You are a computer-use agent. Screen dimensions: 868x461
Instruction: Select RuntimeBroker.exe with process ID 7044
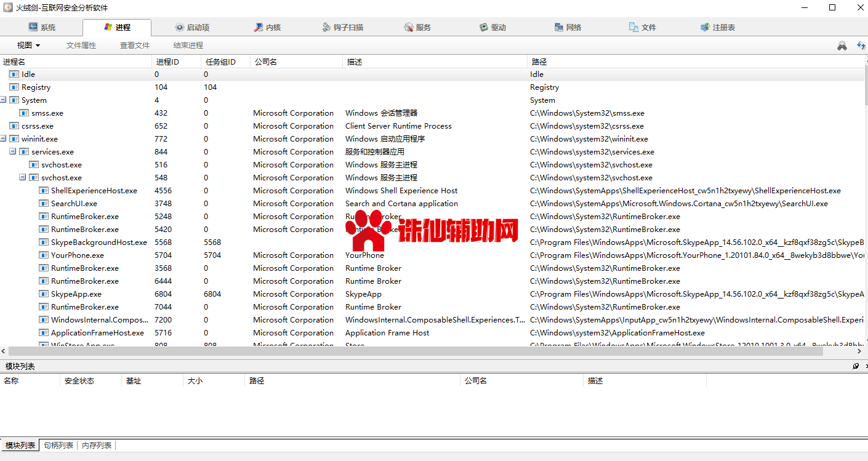pos(85,307)
